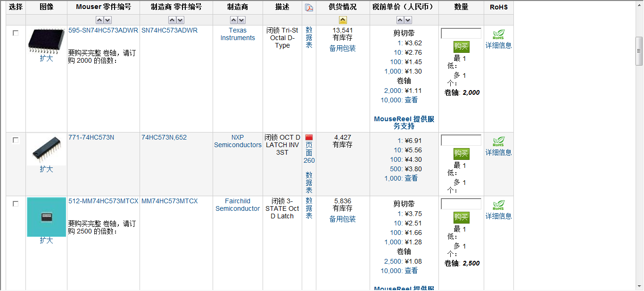The height and width of the screenshot is (291, 644).
Task: Click the scrollbar down arrow
Action: (x=639, y=286)
